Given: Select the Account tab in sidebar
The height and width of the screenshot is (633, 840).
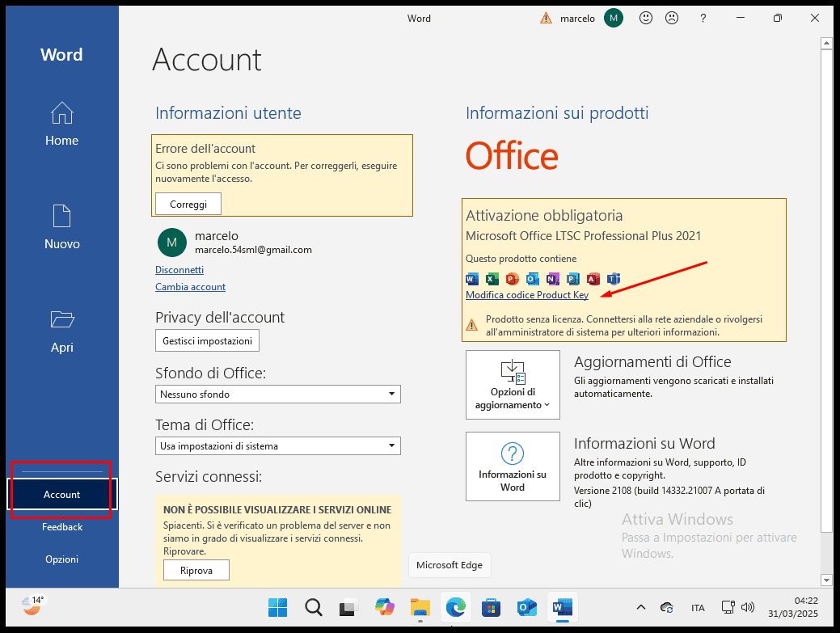Looking at the screenshot, I should pos(62,494).
